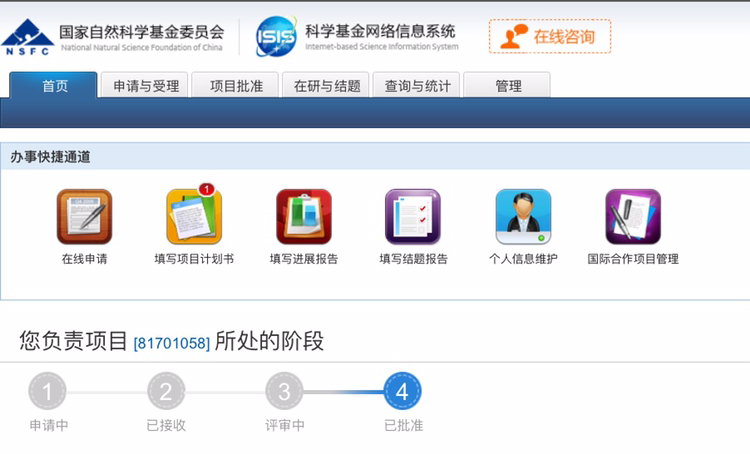This screenshot has width=750, height=454.
Task: Click the 已批准 stage label
Action: point(403,425)
